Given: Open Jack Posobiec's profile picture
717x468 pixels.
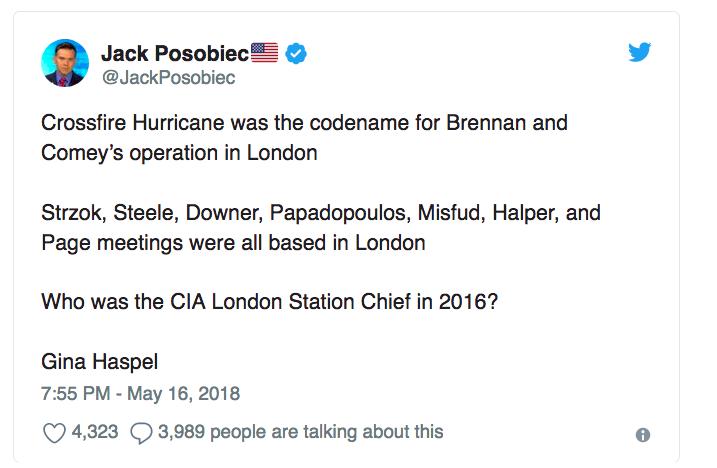Looking at the screenshot, I should click(x=65, y=63).
